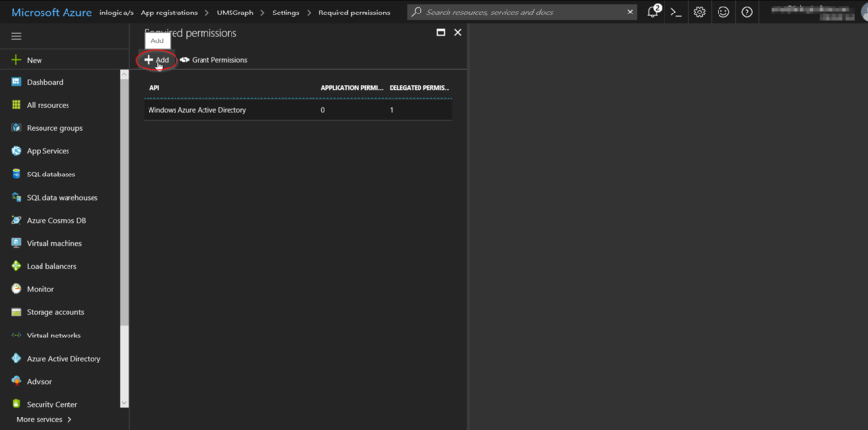Open the help question mark icon
Screen dimensions: 868x430
click(x=746, y=13)
